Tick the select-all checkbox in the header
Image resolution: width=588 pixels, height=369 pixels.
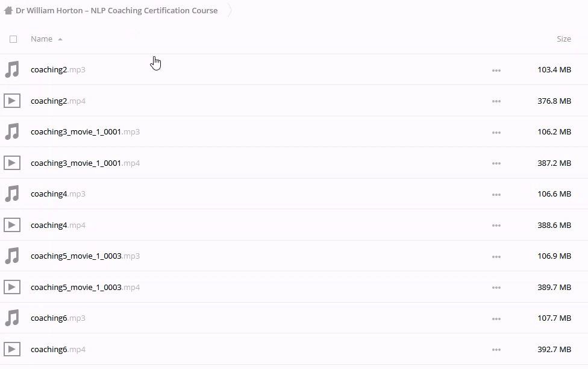coord(13,39)
